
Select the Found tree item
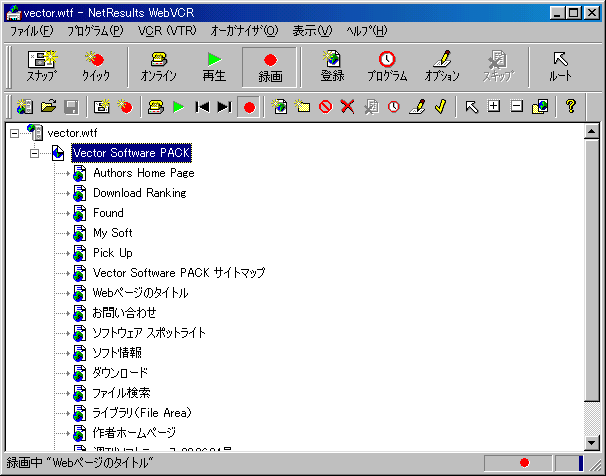[109, 213]
